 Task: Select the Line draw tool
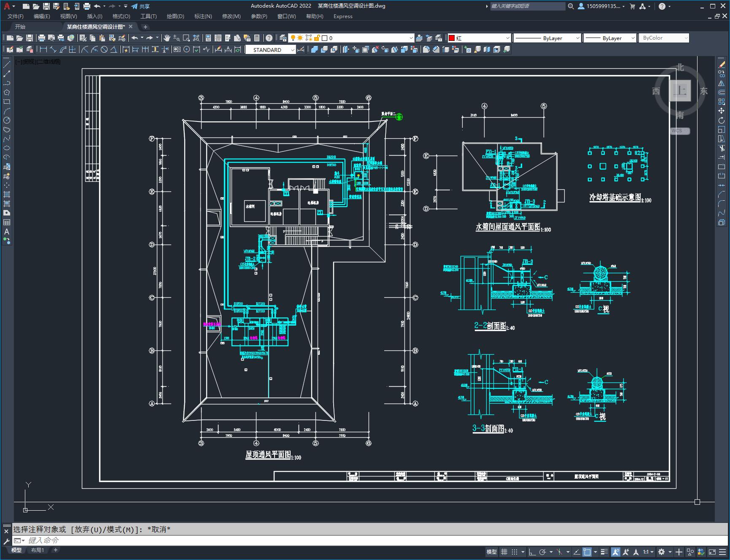pos(7,65)
